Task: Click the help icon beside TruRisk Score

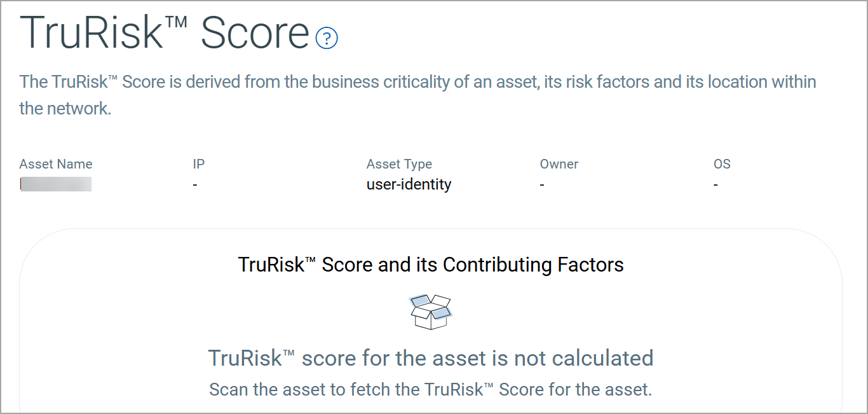Action: point(327,38)
